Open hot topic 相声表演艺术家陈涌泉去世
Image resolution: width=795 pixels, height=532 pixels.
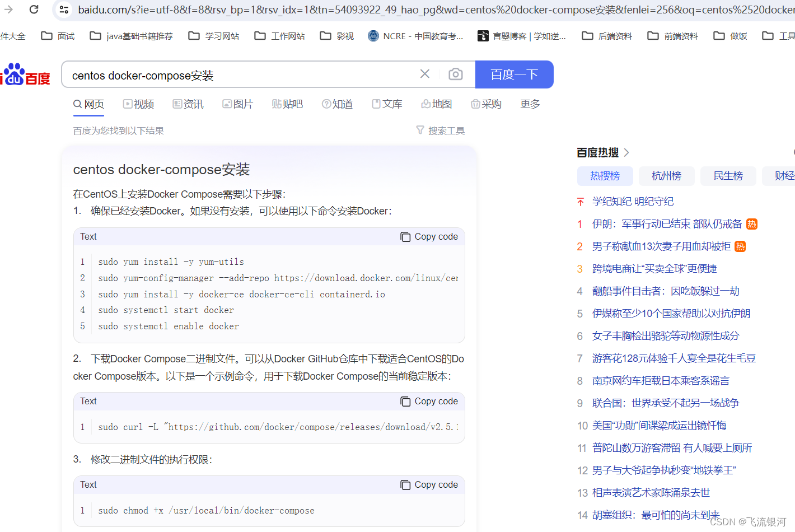point(651,493)
